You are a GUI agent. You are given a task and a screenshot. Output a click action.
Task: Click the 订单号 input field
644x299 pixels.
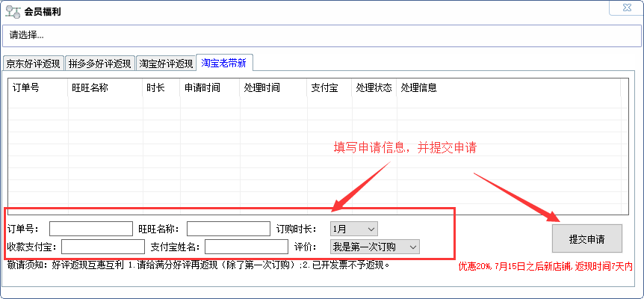click(90, 228)
